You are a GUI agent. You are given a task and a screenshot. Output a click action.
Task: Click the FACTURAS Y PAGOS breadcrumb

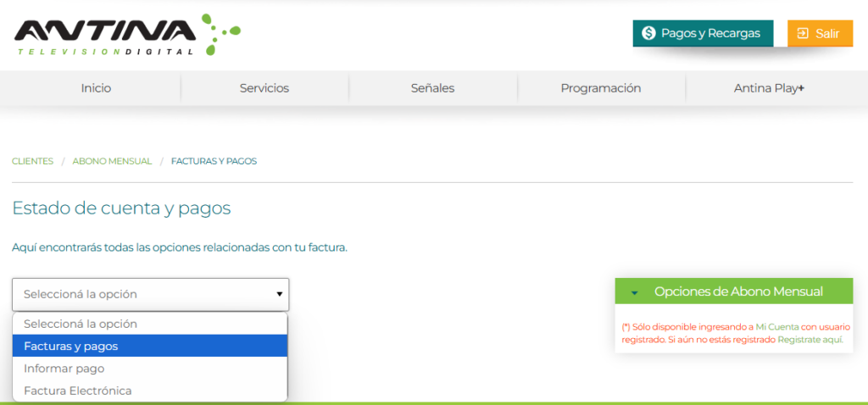pos(214,161)
